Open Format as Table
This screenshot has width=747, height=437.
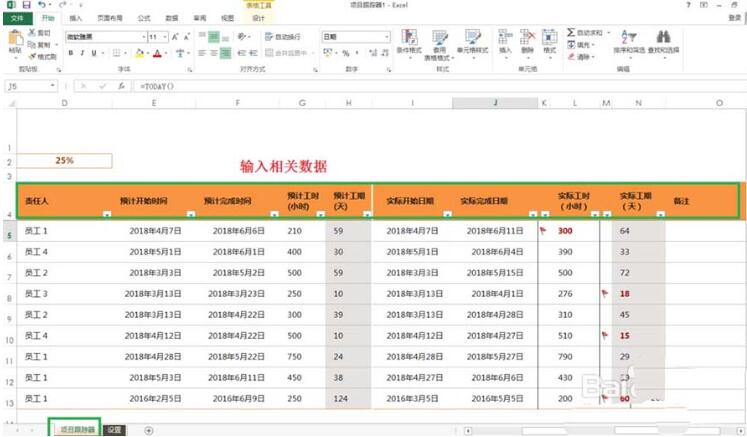439,44
